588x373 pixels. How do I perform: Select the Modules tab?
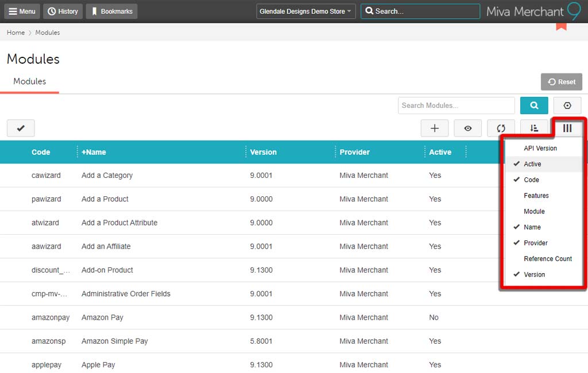tap(30, 81)
